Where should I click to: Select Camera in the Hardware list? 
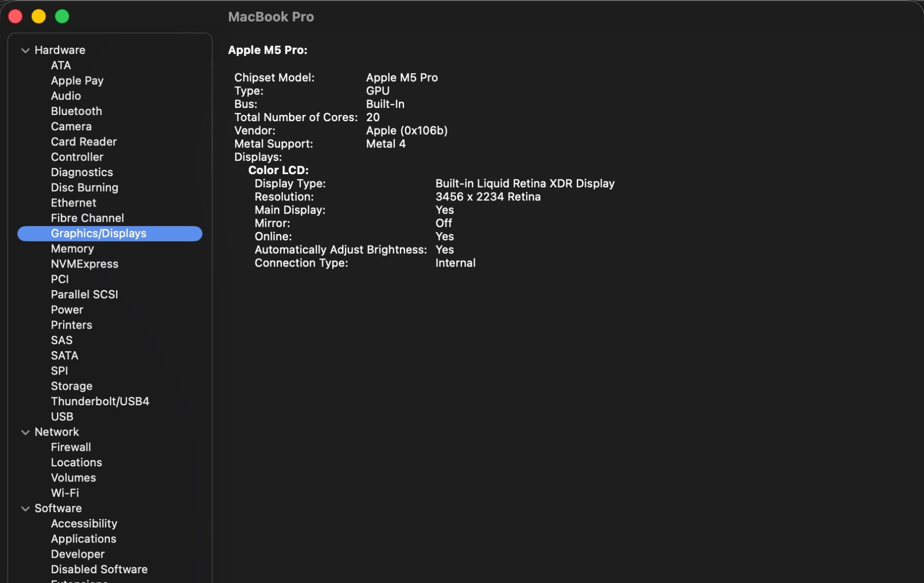[71, 126]
